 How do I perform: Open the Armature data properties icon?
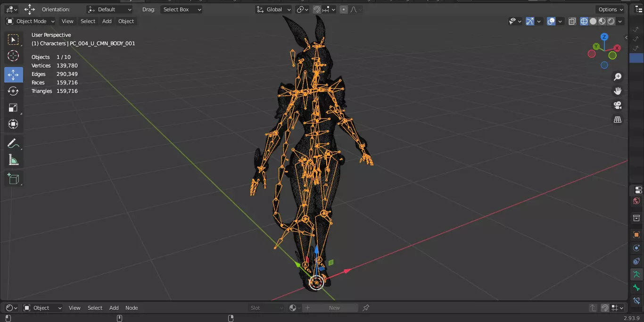[x=636, y=274]
